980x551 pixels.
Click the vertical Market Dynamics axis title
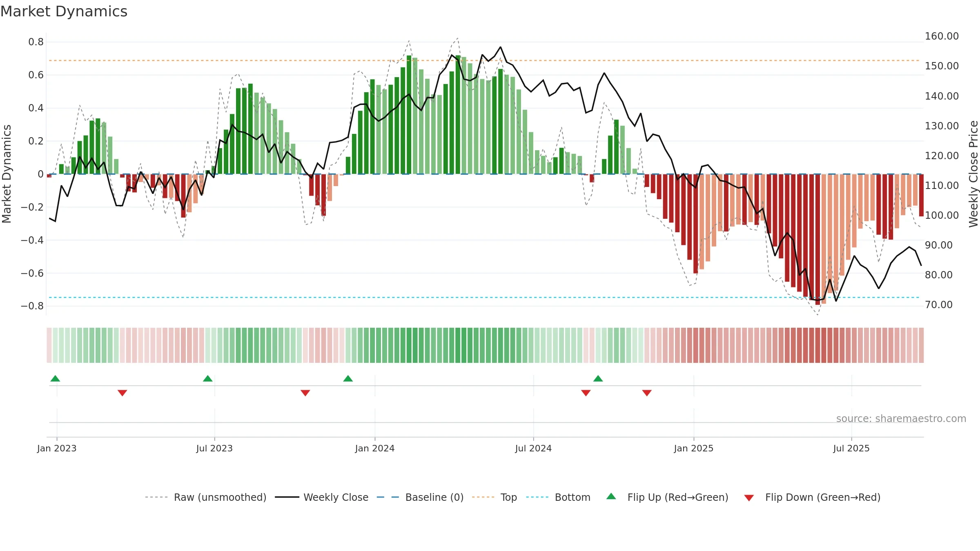click(x=7, y=174)
